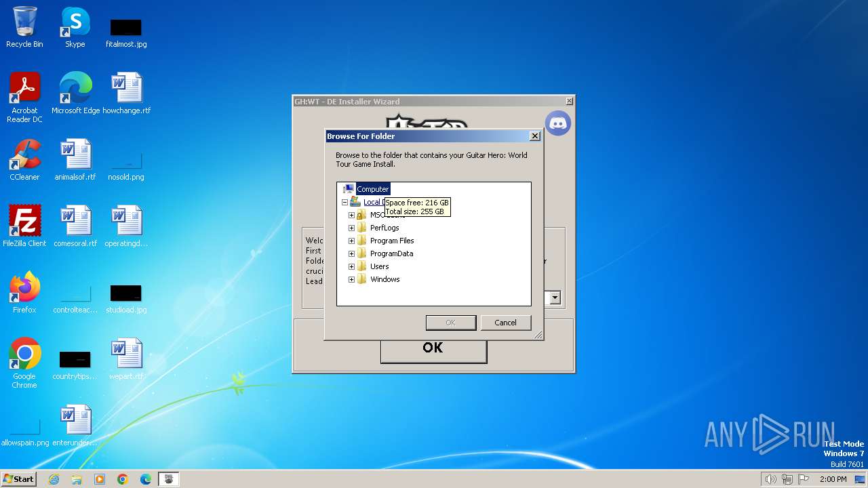
Task: Grab the Browse For Folder resize grip
Action: [538, 335]
